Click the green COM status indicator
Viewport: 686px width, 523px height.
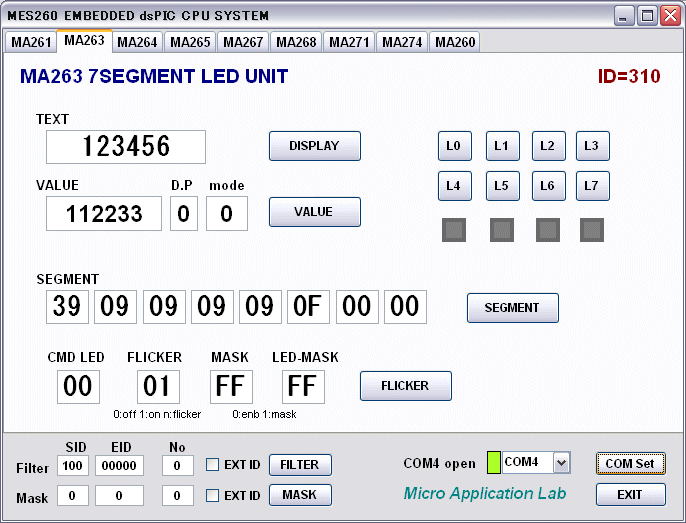click(x=494, y=463)
